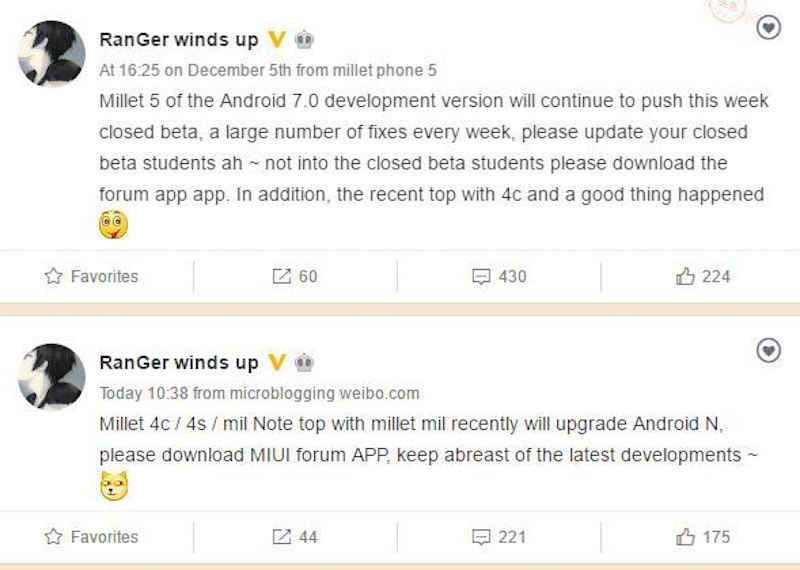Open the first post's RanGer winds up username

click(179, 39)
